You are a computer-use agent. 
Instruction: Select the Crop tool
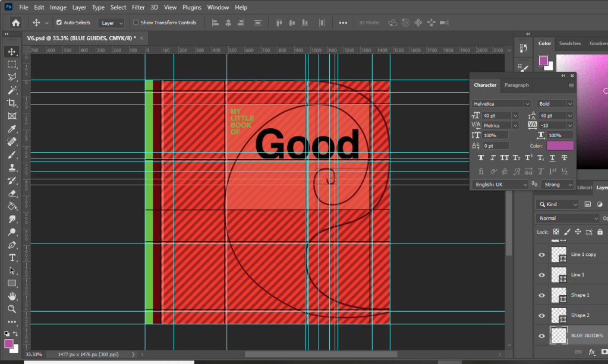click(x=12, y=103)
